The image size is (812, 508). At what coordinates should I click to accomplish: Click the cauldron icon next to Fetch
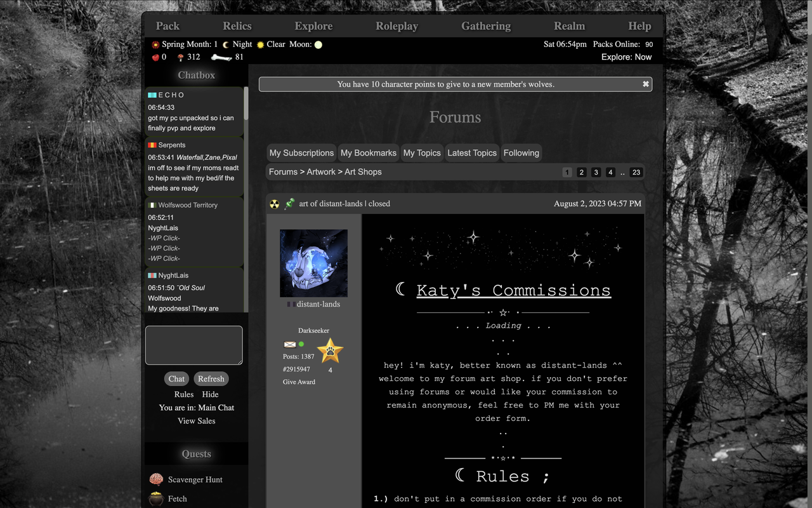(156, 499)
